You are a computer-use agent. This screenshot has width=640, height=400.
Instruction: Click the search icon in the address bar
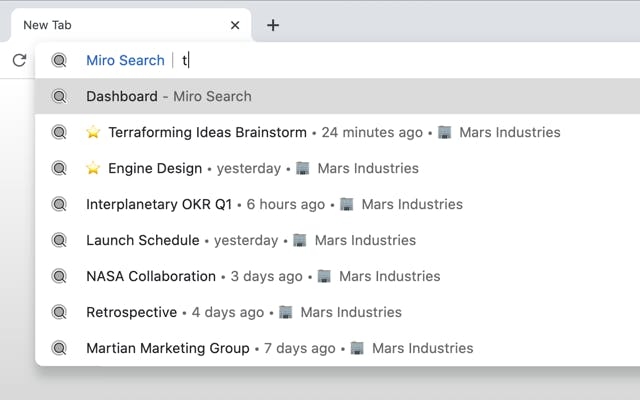(59, 60)
